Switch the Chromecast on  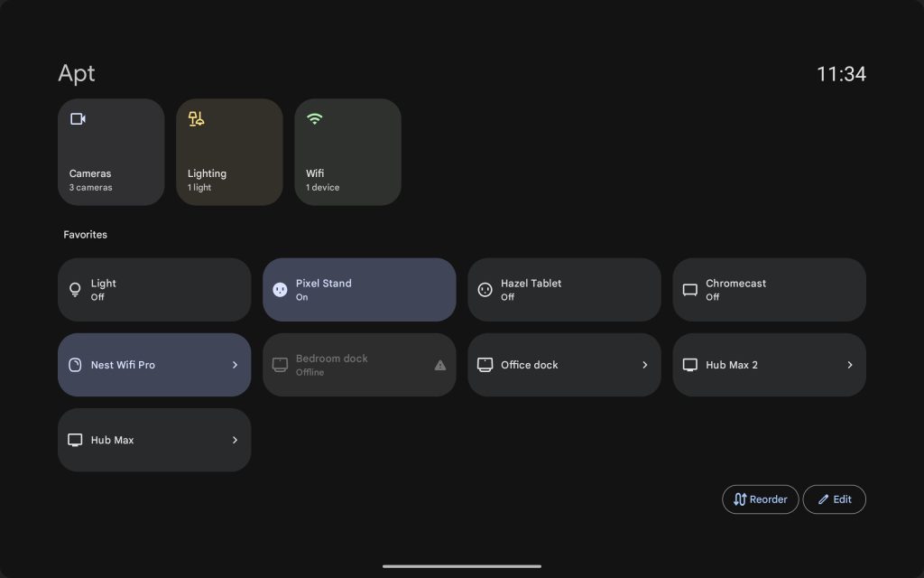769,289
